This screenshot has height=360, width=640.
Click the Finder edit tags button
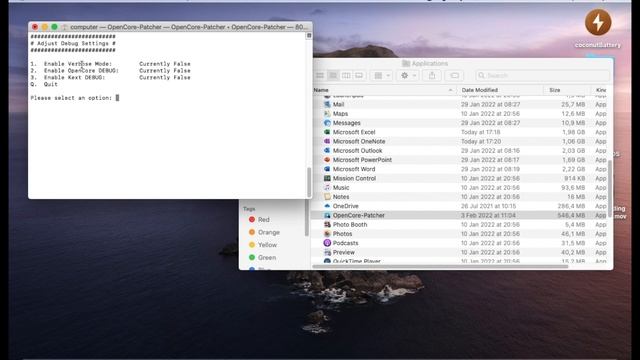click(454, 76)
